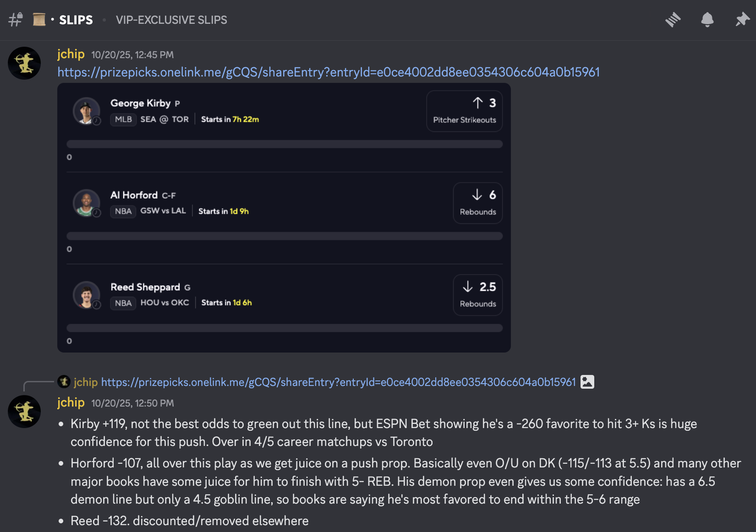Click jchip username on 12:50 PM message
The image size is (756, 532).
(71, 402)
